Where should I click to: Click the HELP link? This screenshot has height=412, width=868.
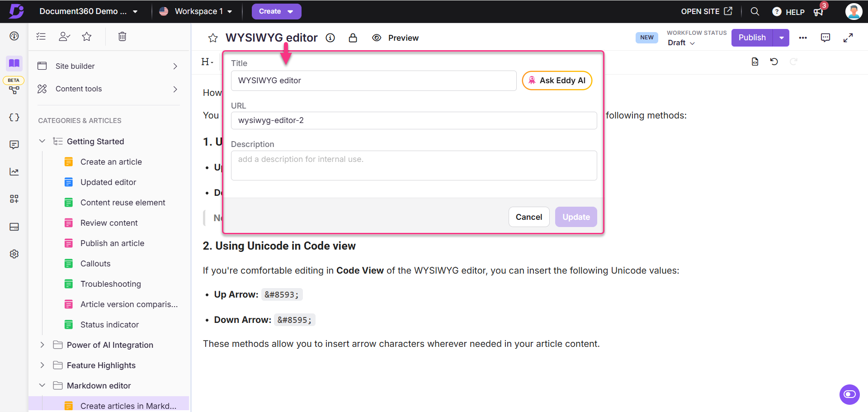[x=788, y=12]
